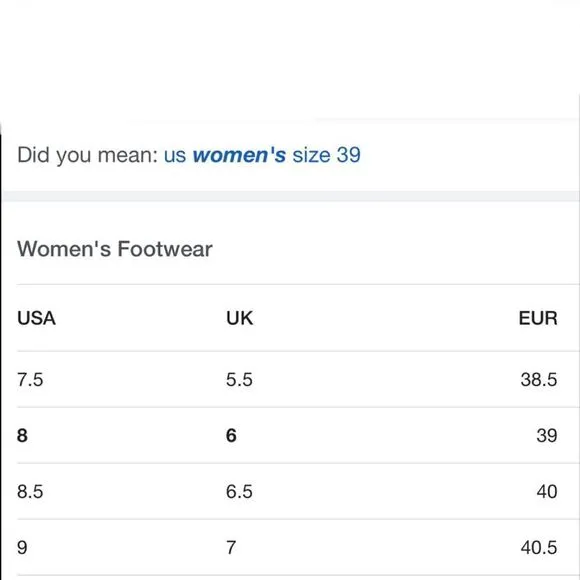Viewport: 580px width, 580px height.
Task: Select the 'Women's Footwear' heading
Action: pos(115,249)
